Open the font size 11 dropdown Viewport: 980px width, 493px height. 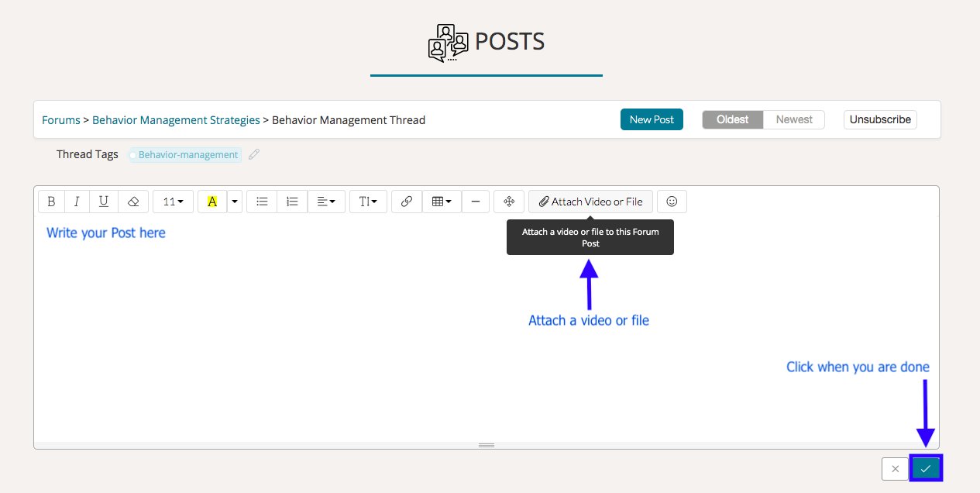coord(173,202)
